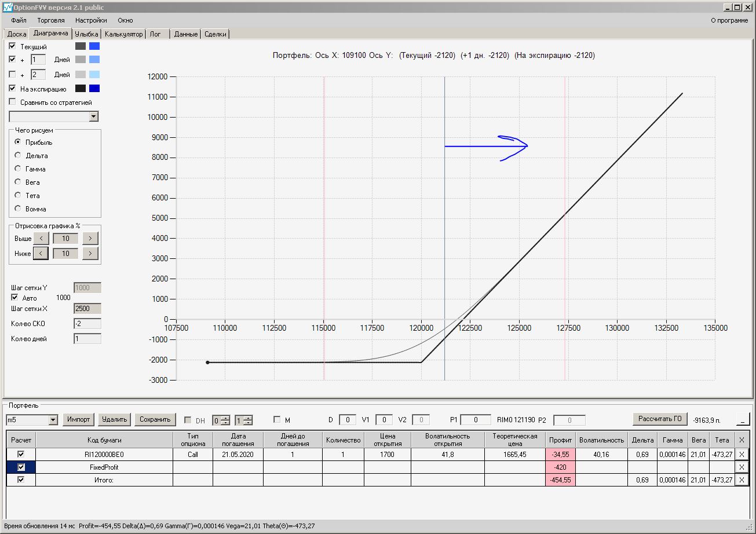Open the Калькулятор tab
756x534 pixels.
123,34
